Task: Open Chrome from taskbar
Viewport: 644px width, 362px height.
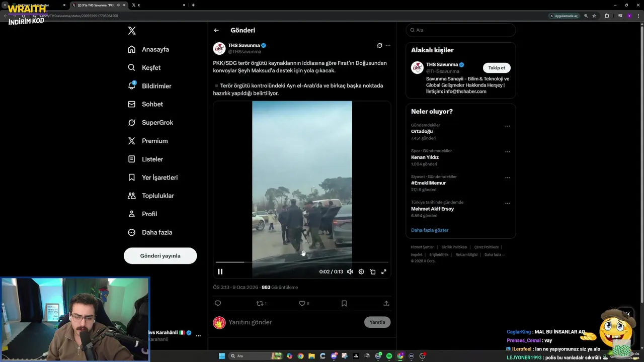Action: point(300,356)
